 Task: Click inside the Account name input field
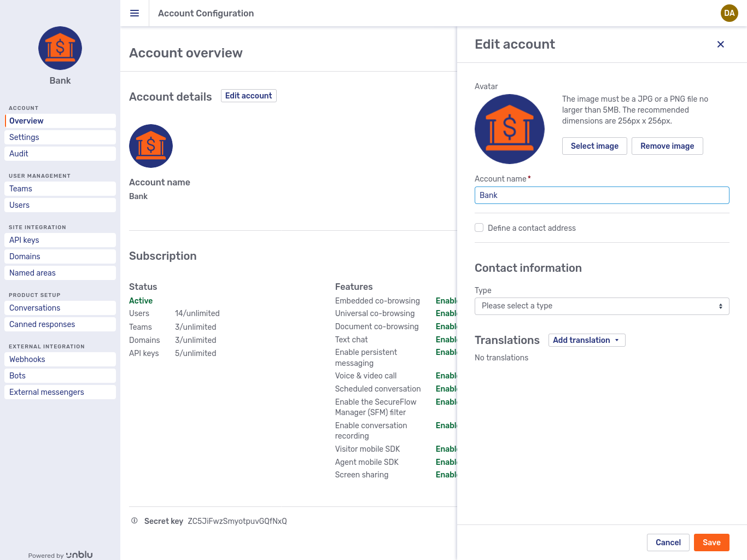click(x=602, y=195)
